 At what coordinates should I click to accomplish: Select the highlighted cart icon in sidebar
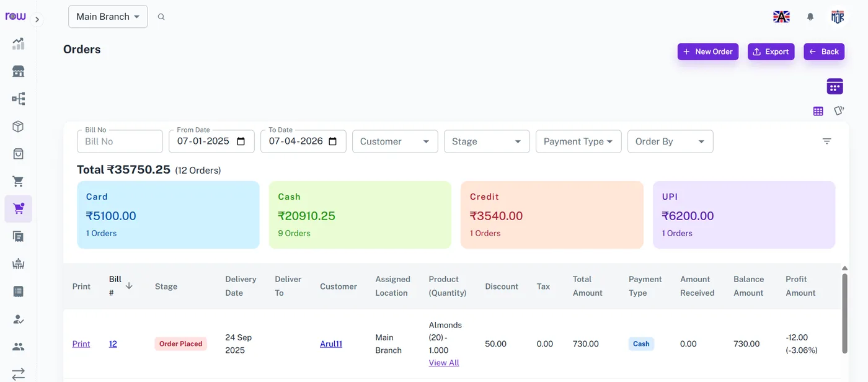coord(18,209)
